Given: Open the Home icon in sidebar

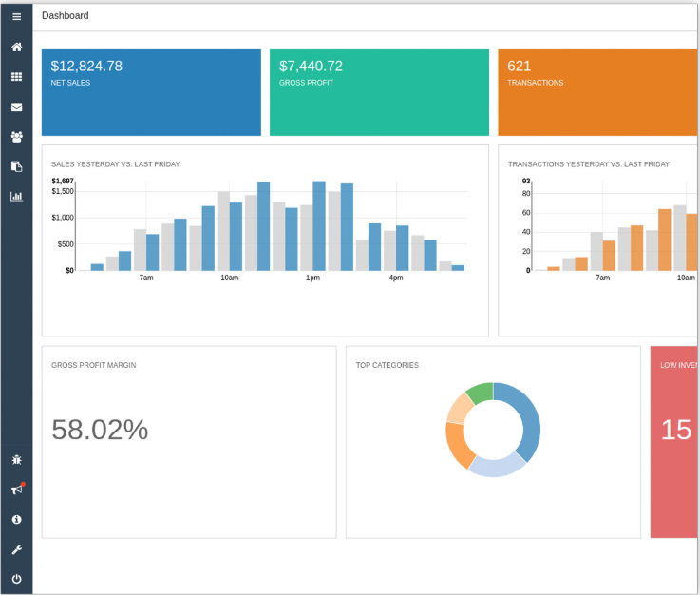Looking at the screenshot, I should 16,47.
